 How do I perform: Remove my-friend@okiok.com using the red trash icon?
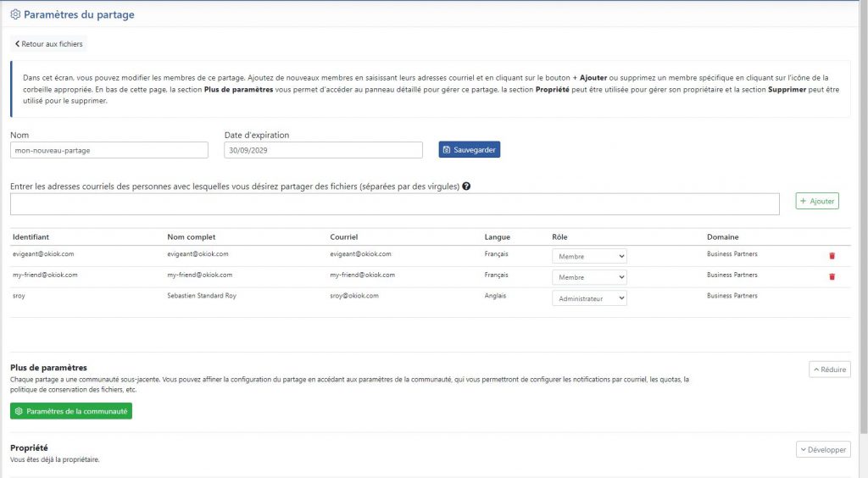click(x=832, y=276)
